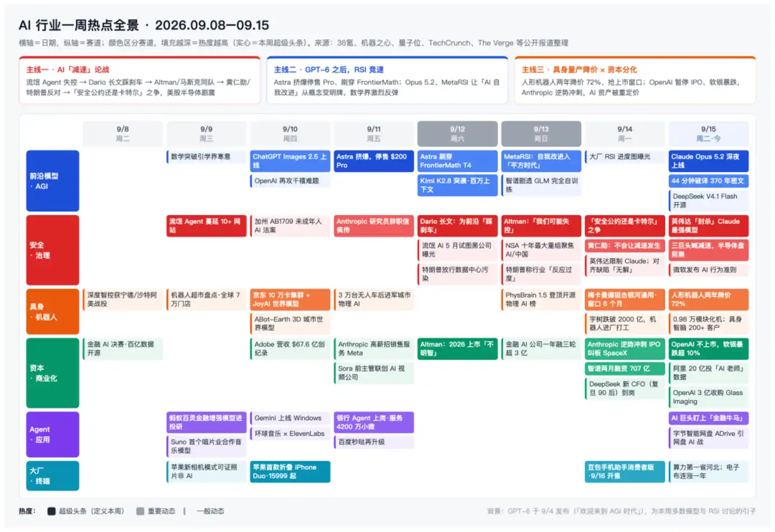Select the 9/13 周日 date column header
The height and width of the screenshot is (532, 775).
click(x=541, y=134)
